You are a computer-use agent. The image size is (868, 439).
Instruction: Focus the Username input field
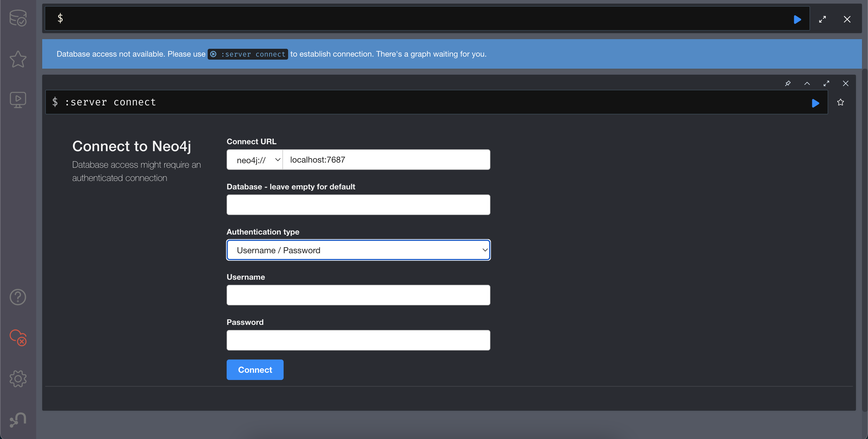coord(358,295)
